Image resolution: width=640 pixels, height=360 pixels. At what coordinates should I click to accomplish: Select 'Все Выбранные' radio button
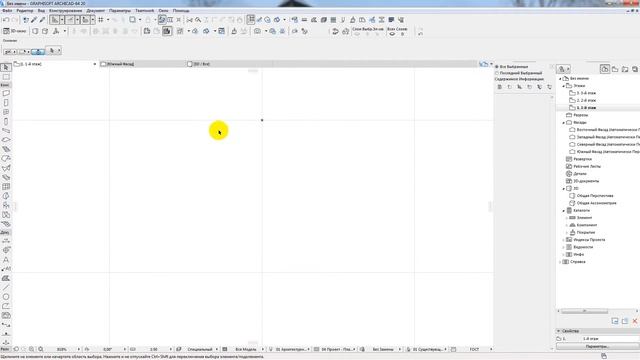tap(497, 67)
